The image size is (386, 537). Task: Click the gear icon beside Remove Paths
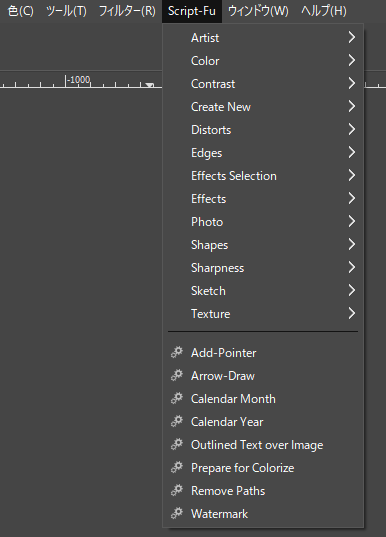point(177,490)
